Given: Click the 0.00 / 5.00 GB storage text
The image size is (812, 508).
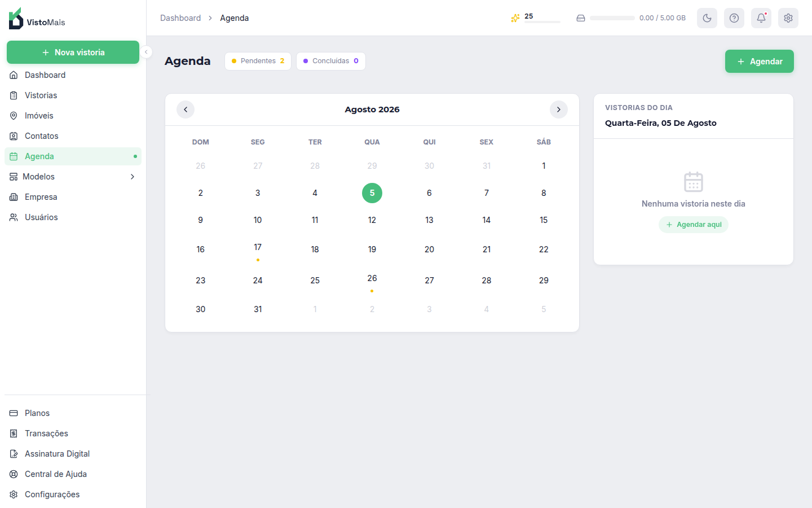Looking at the screenshot, I should coord(663,18).
